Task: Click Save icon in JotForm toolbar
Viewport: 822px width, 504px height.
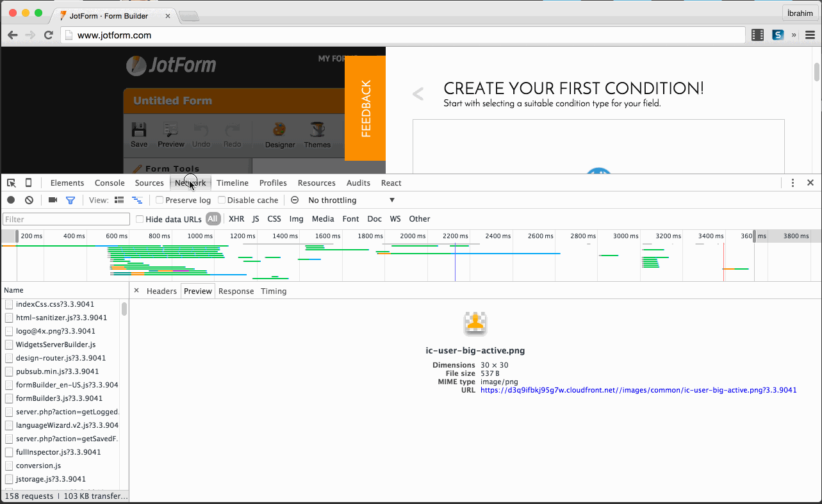Action: tap(139, 135)
